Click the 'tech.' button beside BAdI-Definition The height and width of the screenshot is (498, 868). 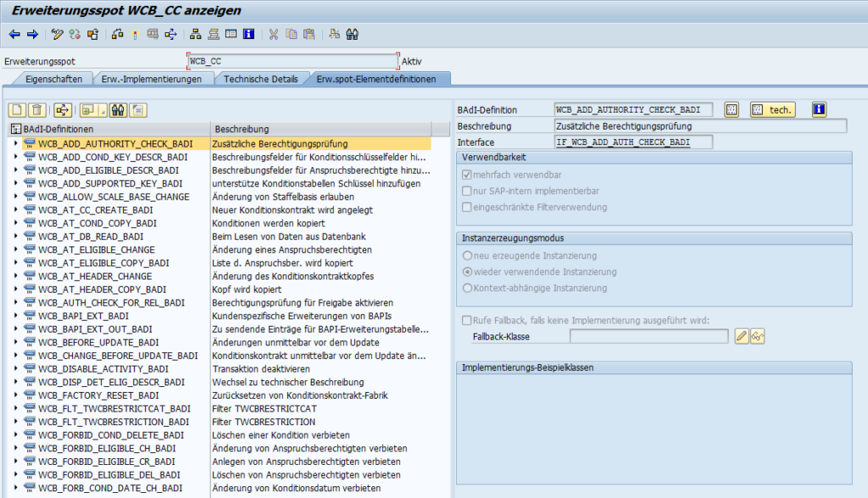[x=772, y=110]
